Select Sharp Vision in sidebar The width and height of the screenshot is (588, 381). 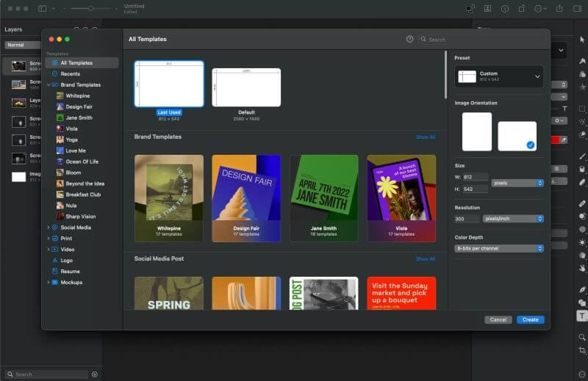pyautogui.click(x=82, y=217)
